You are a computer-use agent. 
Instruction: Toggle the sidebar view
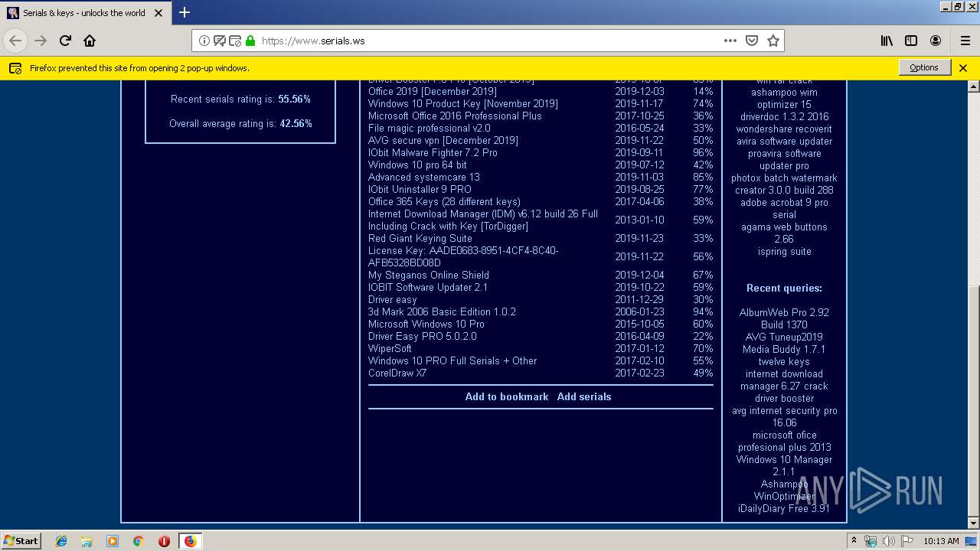pyautogui.click(x=911, y=41)
